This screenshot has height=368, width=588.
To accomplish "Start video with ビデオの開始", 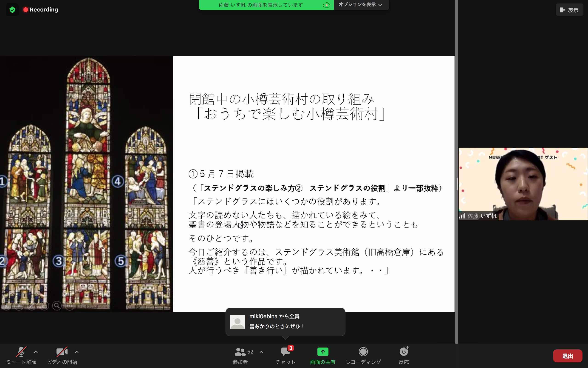I will click(62, 355).
